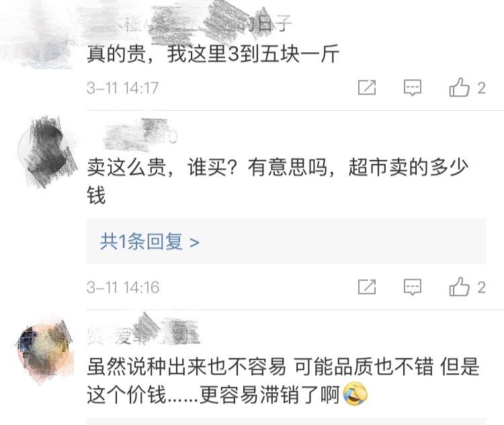The image size is (504, 425).
Task: Tap the laughing-crying emoji in the last comment
Action: pyautogui.click(x=355, y=394)
